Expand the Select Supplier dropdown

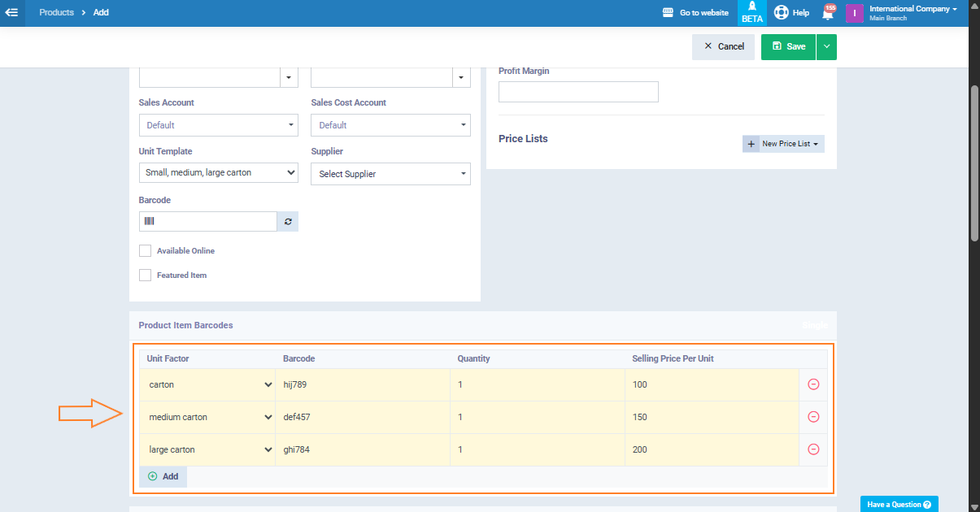coord(390,174)
